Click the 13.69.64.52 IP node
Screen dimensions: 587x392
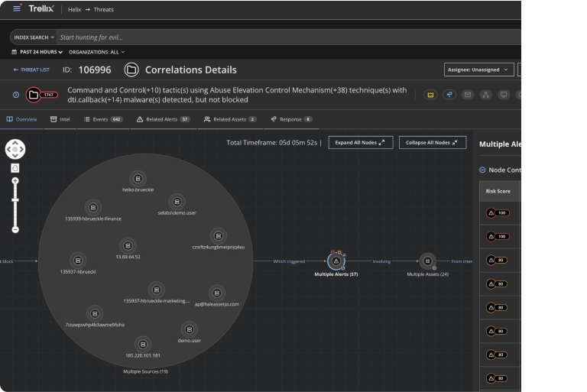pos(128,245)
